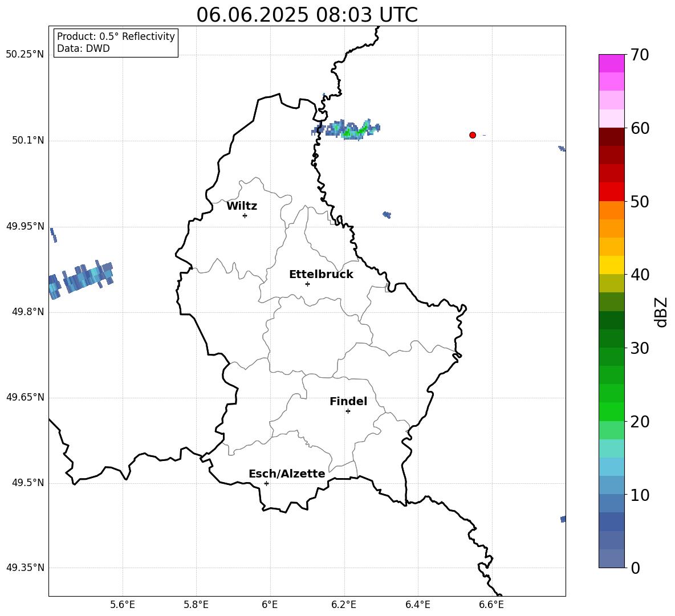Click the 20 value on the colorbar
675x616 pixels.
[x=640, y=422]
